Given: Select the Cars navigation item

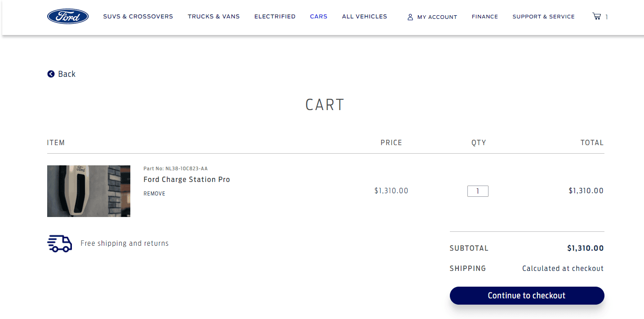Looking at the screenshot, I should (319, 17).
